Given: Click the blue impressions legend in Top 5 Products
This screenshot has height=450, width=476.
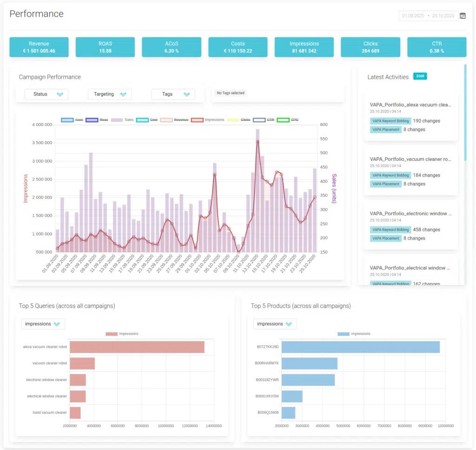Looking at the screenshot, I should [x=354, y=334].
